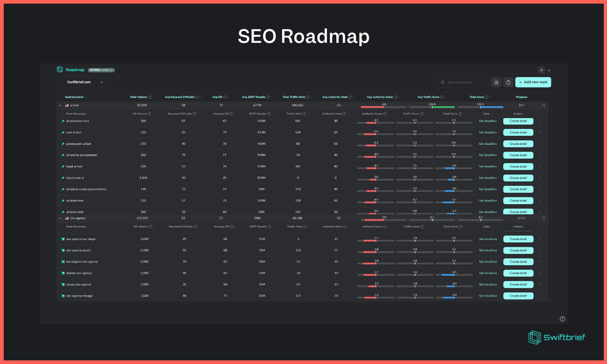
Task: Set deadline for 'los angeles seo agency'
Action: pyautogui.click(x=487, y=262)
